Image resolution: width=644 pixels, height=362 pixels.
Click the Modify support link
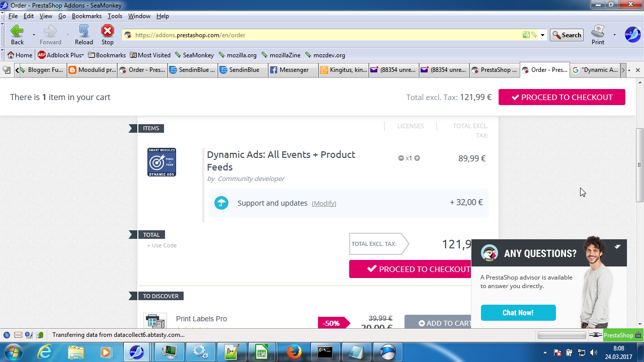click(x=324, y=204)
